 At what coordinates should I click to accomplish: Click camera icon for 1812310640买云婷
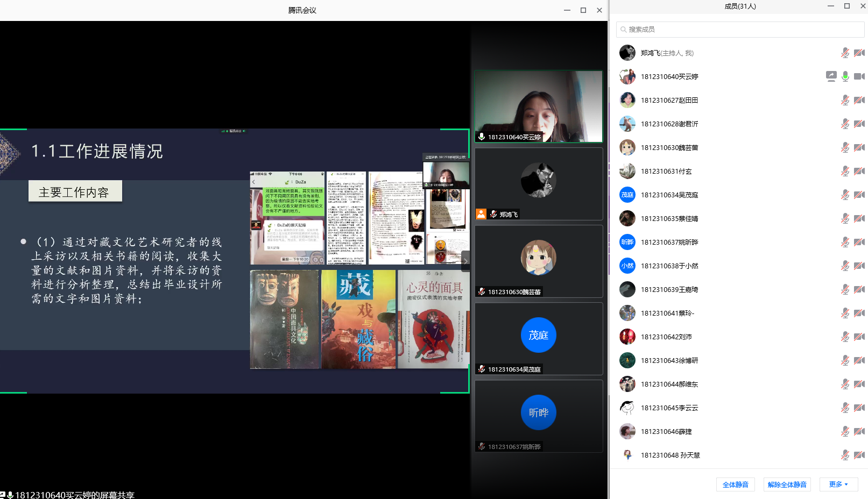tap(859, 76)
